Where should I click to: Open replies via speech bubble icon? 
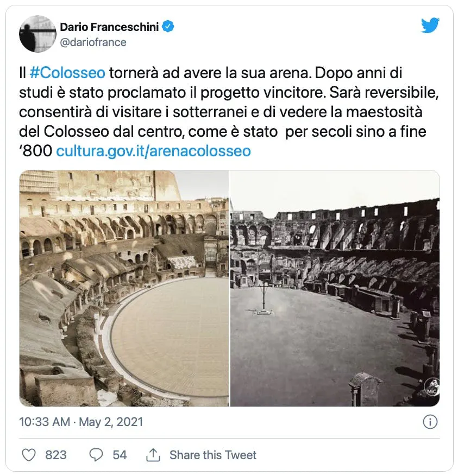coord(96,455)
